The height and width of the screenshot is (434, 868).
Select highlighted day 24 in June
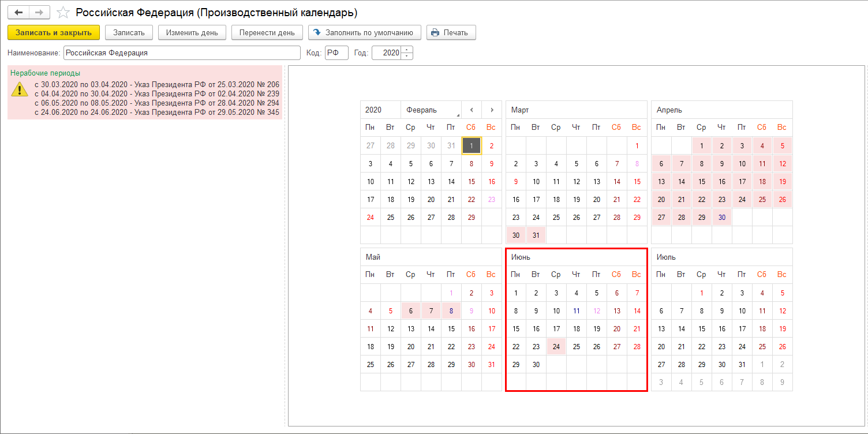point(556,347)
